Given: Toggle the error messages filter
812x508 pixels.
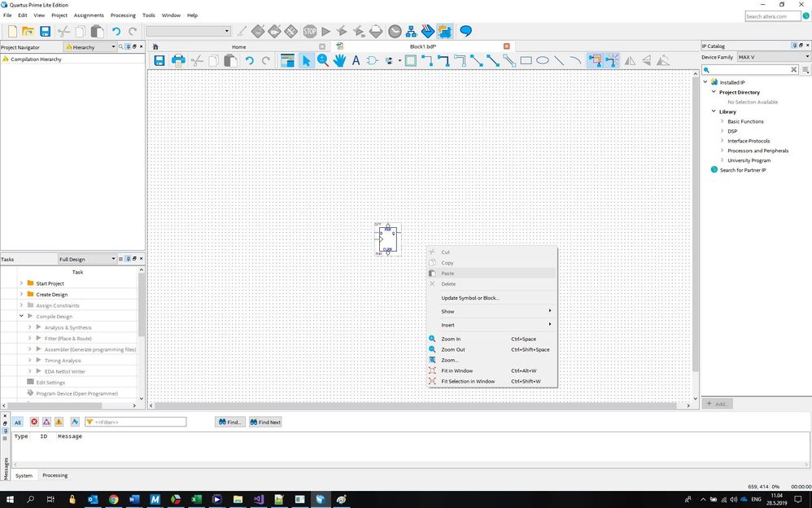Looking at the screenshot, I should pyautogui.click(x=34, y=422).
